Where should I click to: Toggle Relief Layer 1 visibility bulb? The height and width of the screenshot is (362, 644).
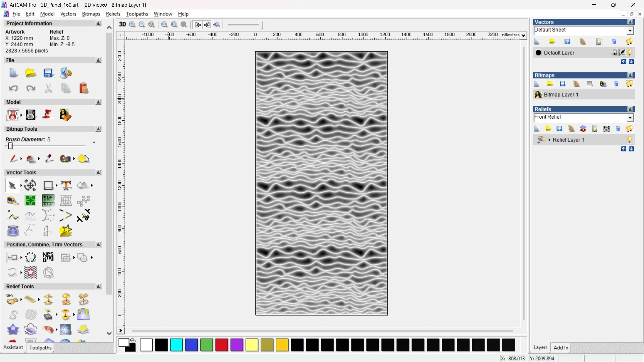tap(629, 140)
